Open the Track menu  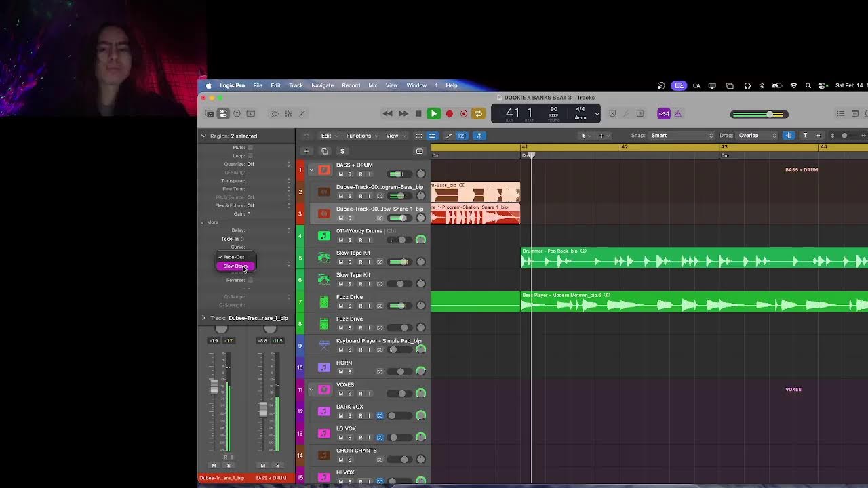[x=296, y=85]
